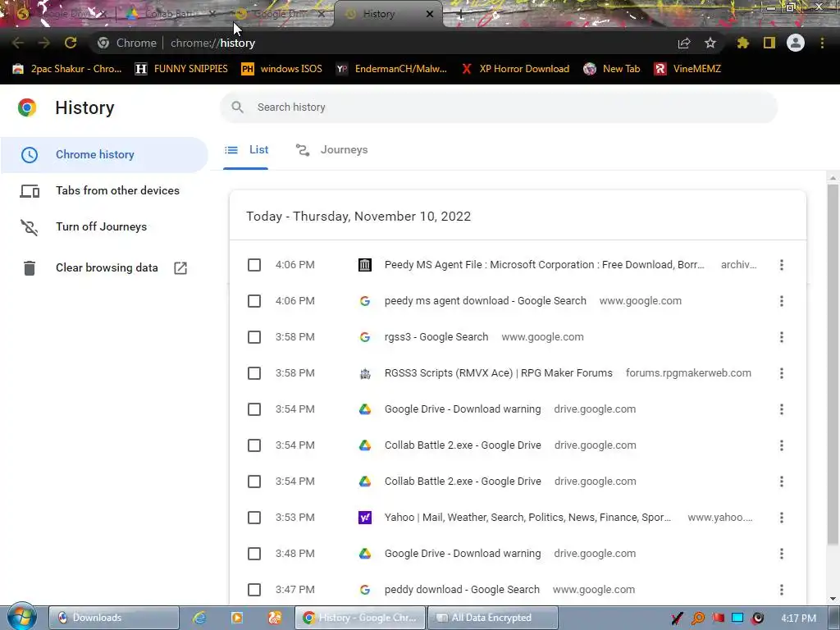Open the XP Horror Download bookmark
840x630 pixels.
point(515,69)
